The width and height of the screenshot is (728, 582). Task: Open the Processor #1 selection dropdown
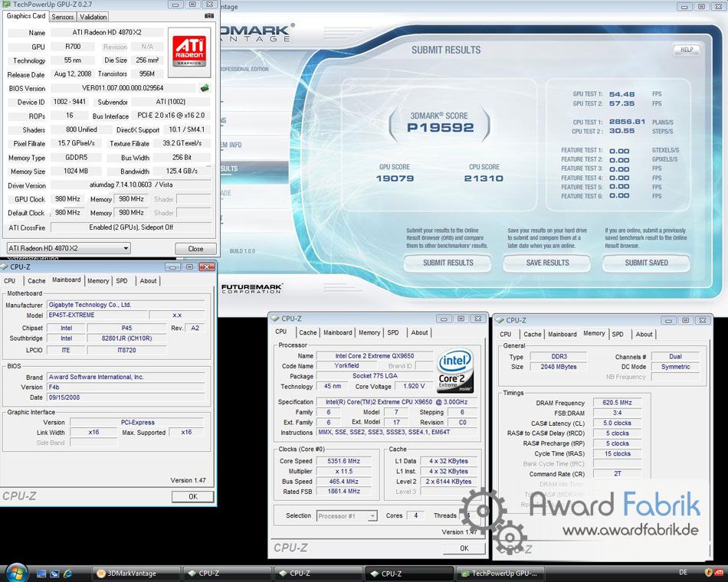[347, 515]
